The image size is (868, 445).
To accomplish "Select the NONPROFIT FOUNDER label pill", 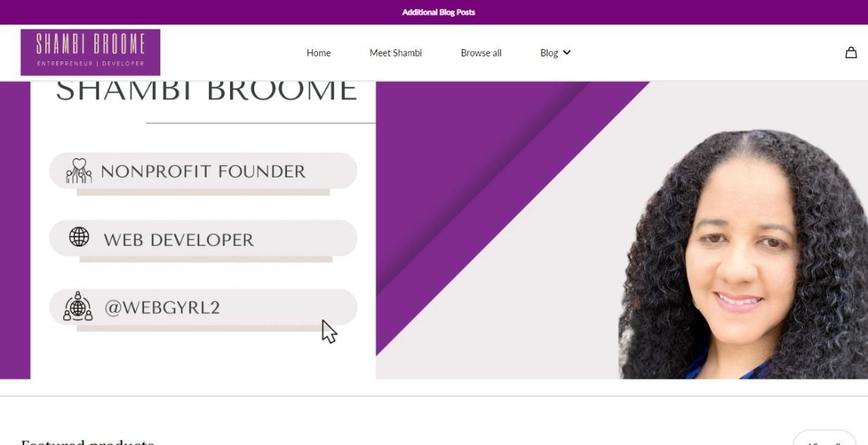I will [203, 170].
